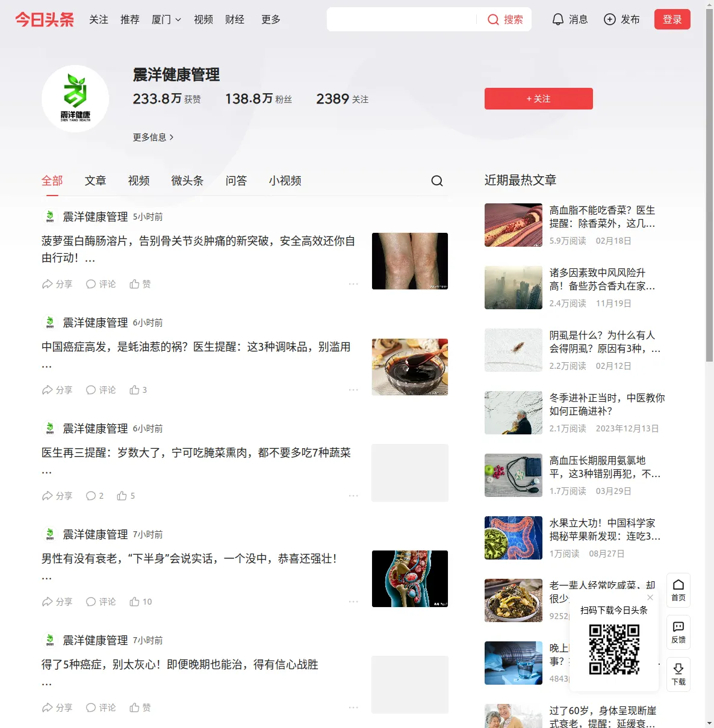View the 2 comments on 医生再三提醒 post
Viewport: 714px width, 728px height.
point(95,496)
